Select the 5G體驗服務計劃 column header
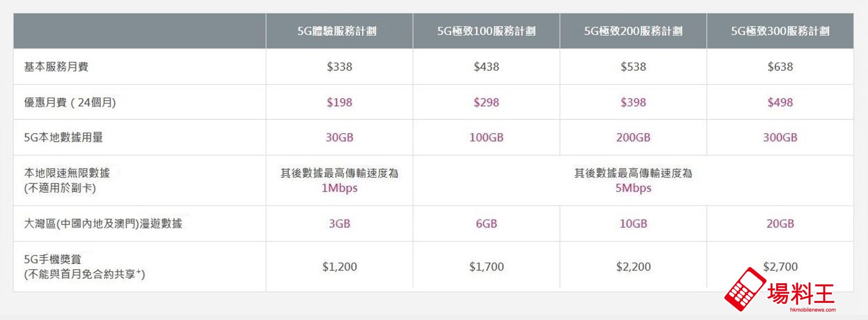The height and width of the screenshot is (320, 868). [x=337, y=31]
